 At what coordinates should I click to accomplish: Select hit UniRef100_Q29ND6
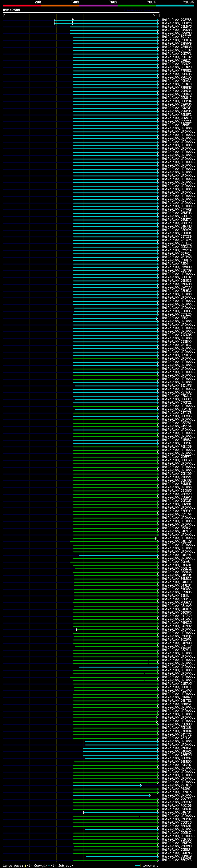pyautogui.click(x=177, y=592)
